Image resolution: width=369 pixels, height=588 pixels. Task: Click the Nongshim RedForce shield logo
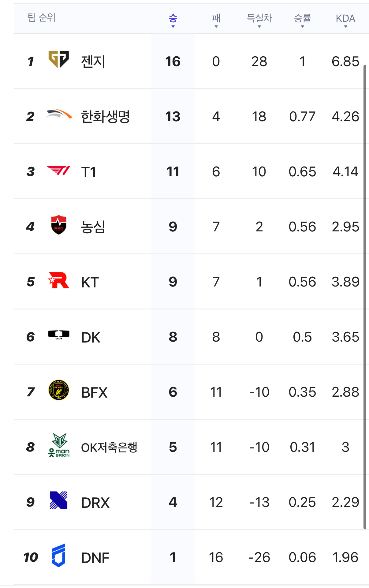click(58, 225)
